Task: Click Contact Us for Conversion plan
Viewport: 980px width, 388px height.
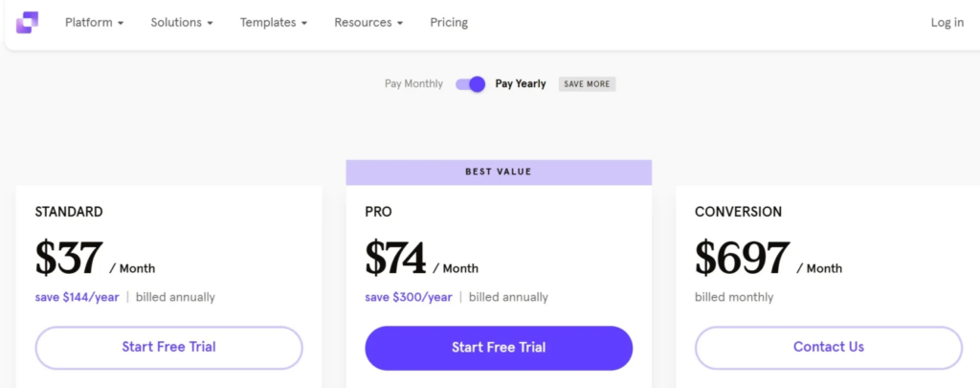Action: 829,348
